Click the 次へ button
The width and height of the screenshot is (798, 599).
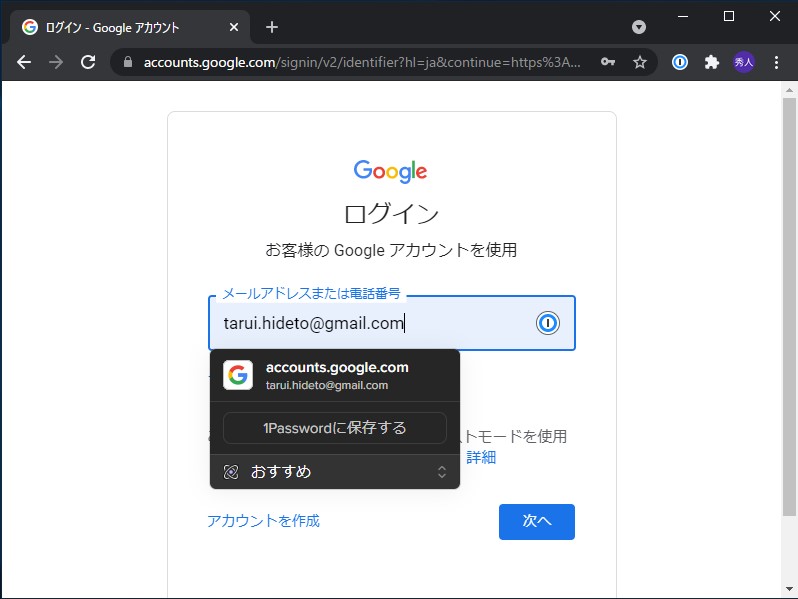pos(537,522)
